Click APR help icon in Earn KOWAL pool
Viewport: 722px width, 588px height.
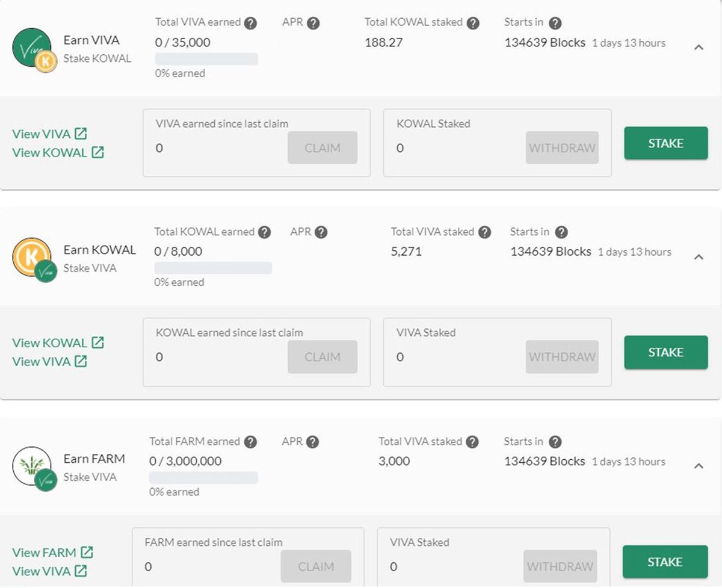(x=321, y=232)
